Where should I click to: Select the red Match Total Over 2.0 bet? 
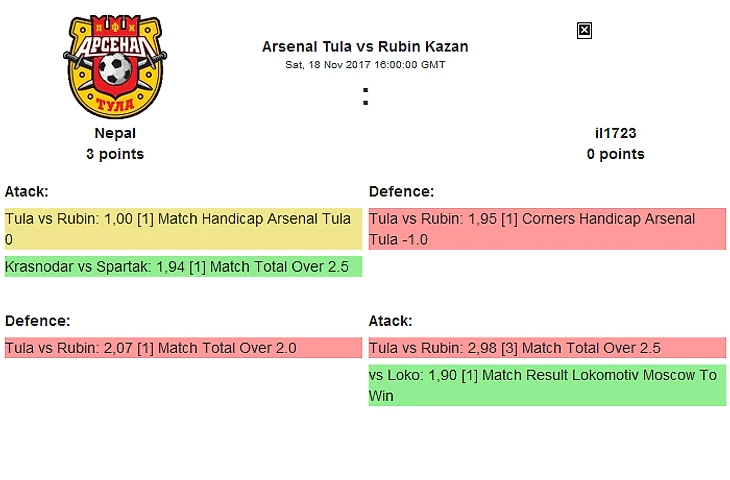(x=183, y=348)
